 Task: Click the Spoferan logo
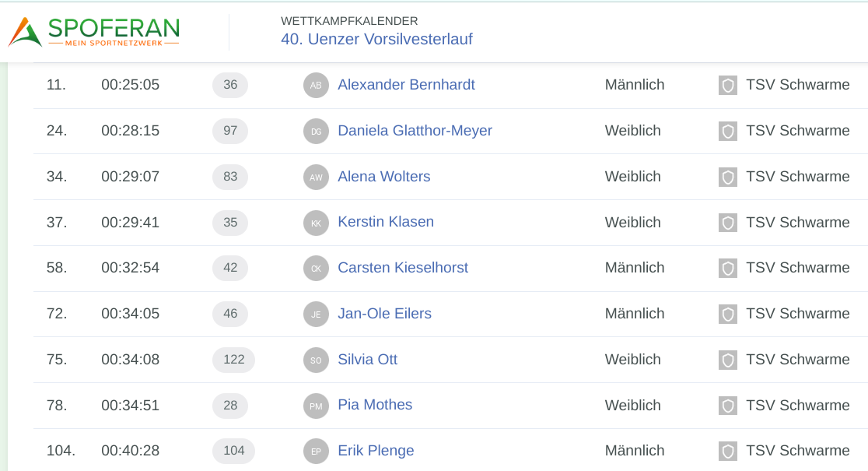[94, 32]
